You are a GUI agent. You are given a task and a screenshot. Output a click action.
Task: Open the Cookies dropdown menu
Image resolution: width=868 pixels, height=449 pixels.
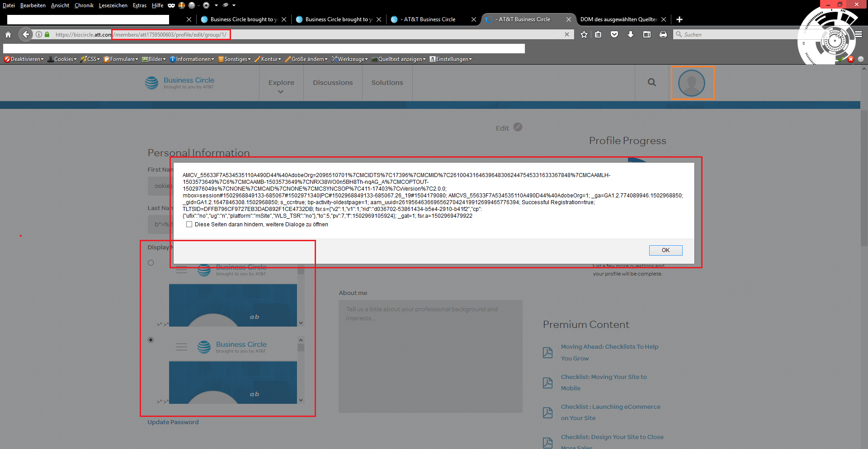click(62, 59)
